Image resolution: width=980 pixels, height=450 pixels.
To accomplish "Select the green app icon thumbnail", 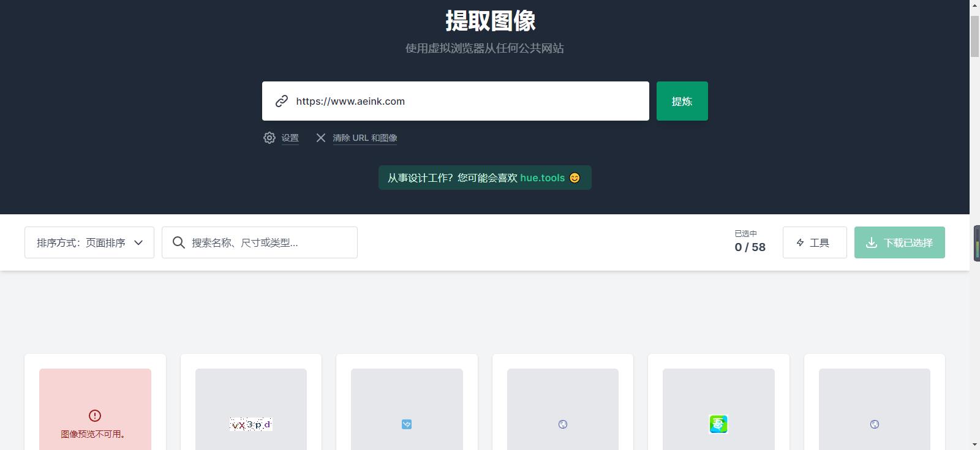I will 718,424.
